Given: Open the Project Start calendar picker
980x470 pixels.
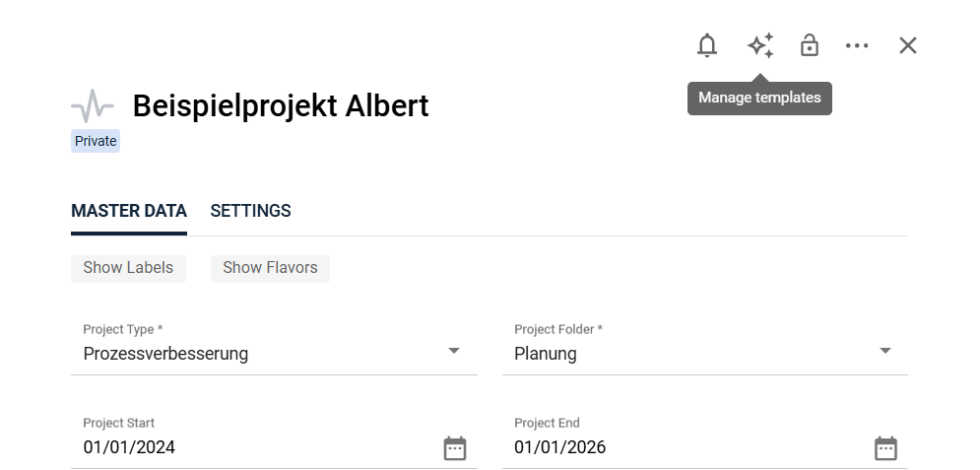Looking at the screenshot, I should click(454, 448).
